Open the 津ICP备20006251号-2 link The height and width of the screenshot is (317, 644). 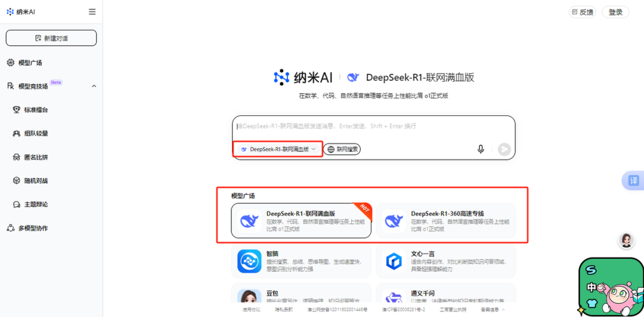pos(403,310)
